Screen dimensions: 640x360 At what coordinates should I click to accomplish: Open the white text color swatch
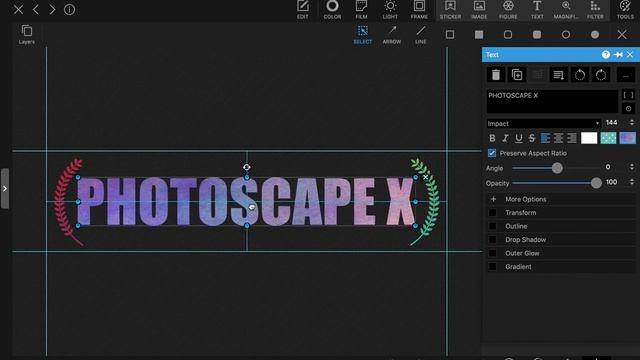(x=589, y=138)
